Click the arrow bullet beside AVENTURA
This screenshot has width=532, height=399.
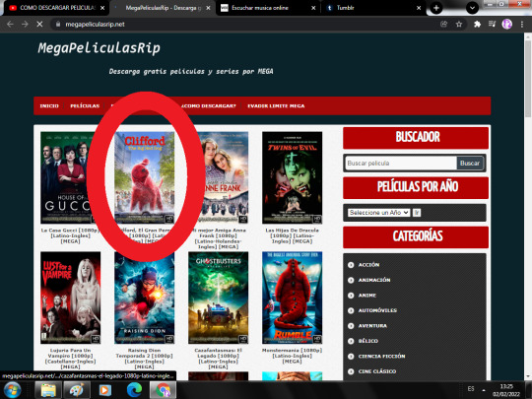point(351,326)
